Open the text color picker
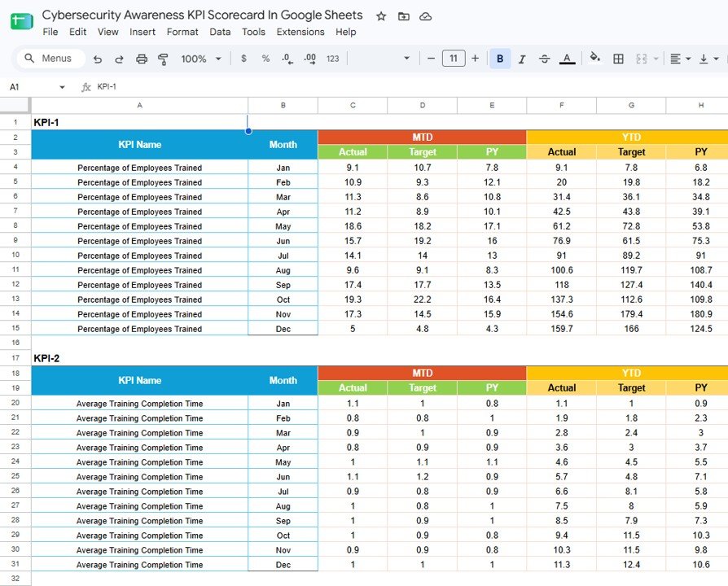Image resolution: width=728 pixels, height=586 pixels. coord(567,59)
